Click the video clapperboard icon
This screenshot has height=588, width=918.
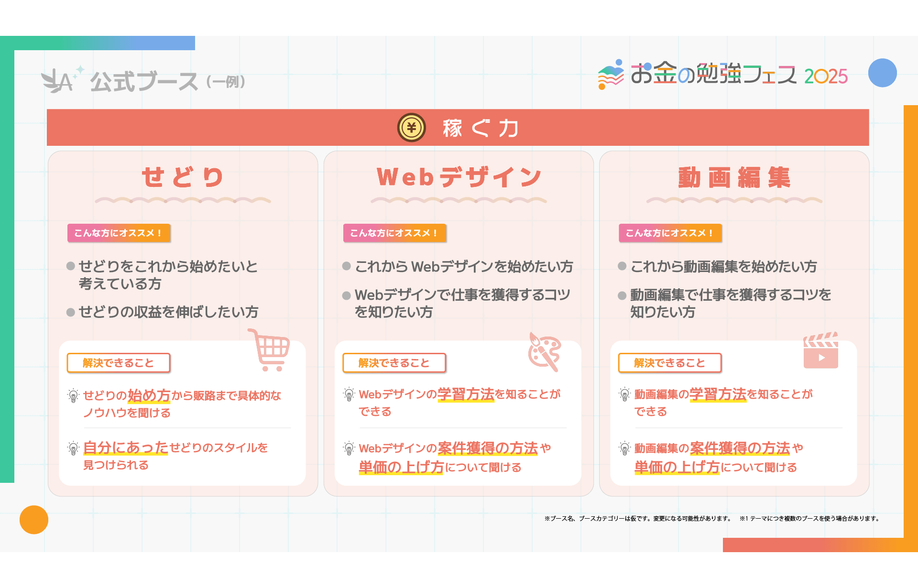click(x=820, y=351)
